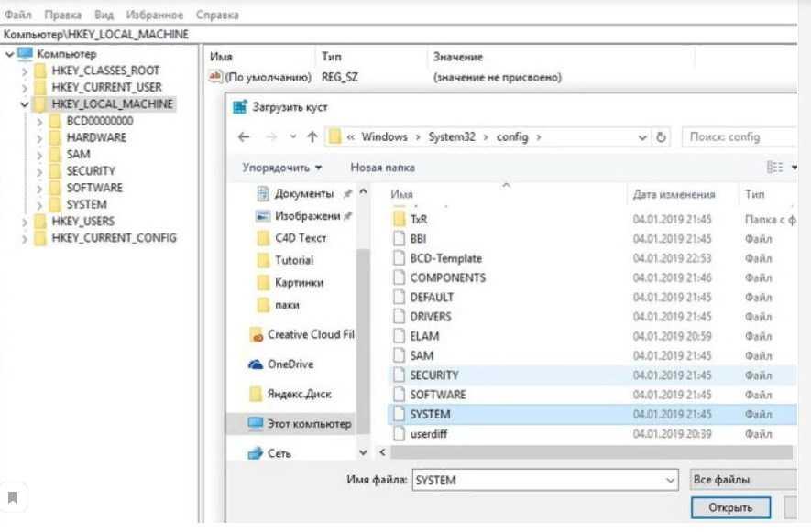Select HKEY_CLASSES_ROOT folder icon in tree
811x532 pixels.
[x=40, y=71]
